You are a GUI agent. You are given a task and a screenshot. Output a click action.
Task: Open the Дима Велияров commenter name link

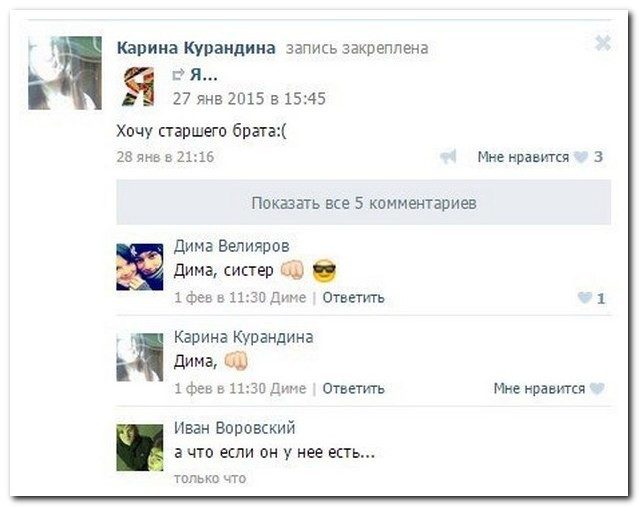(x=231, y=246)
